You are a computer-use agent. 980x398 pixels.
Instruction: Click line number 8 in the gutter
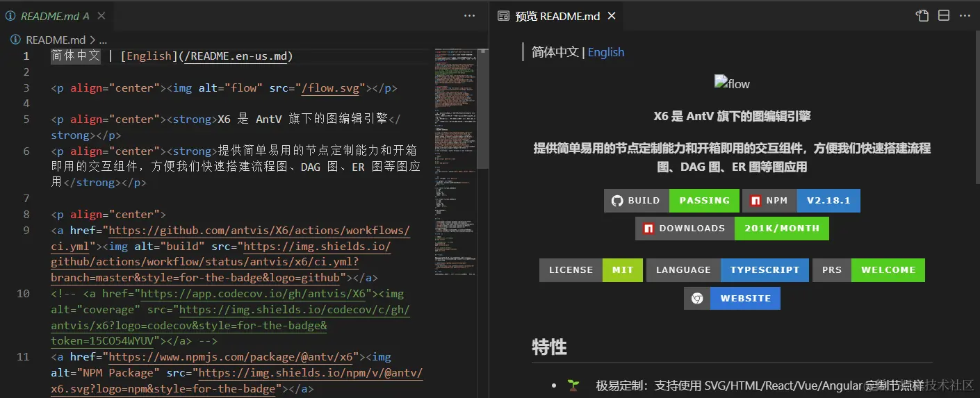[x=26, y=215]
